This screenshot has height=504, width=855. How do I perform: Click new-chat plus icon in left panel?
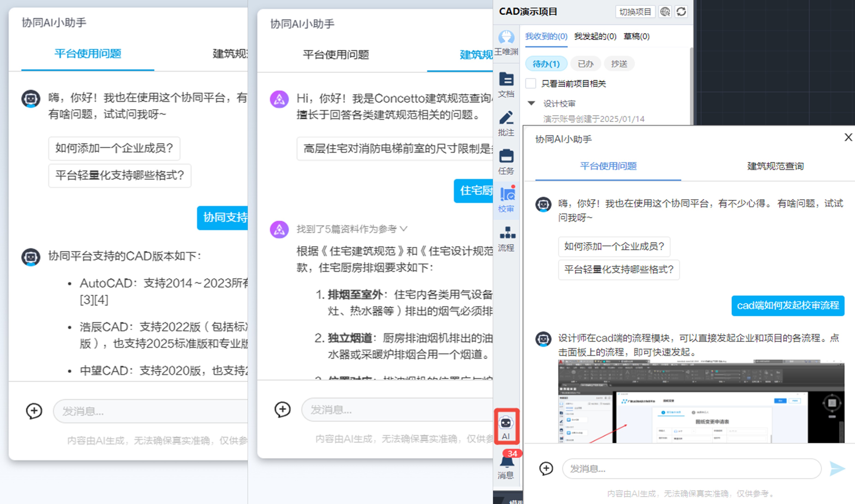(34, 411)
